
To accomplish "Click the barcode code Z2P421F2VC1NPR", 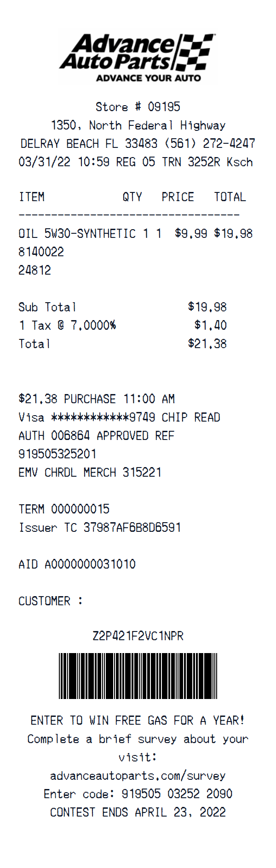I will point(138,636).
